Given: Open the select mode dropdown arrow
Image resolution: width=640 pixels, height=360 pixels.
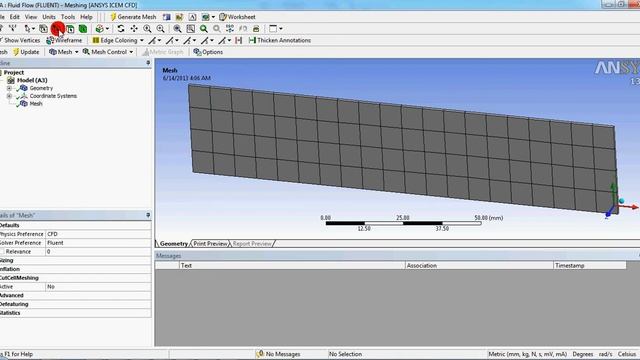Looking at the screenshot, I should (33, 29).
